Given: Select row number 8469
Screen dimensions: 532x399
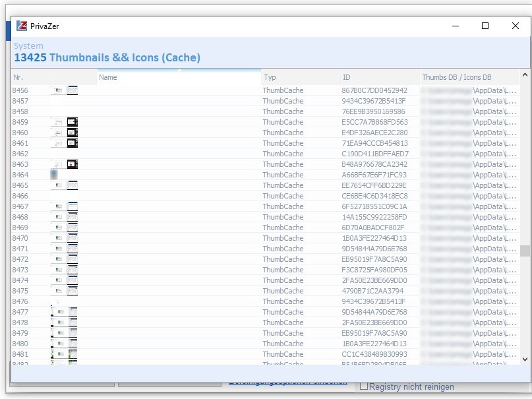Looking at the screenshot, I should [20, 228].
